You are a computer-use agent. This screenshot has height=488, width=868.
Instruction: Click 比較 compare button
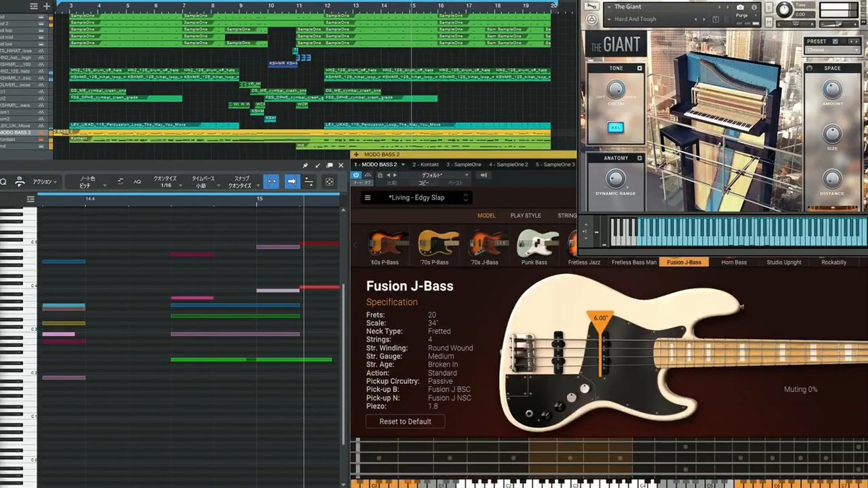pos(392,183)
